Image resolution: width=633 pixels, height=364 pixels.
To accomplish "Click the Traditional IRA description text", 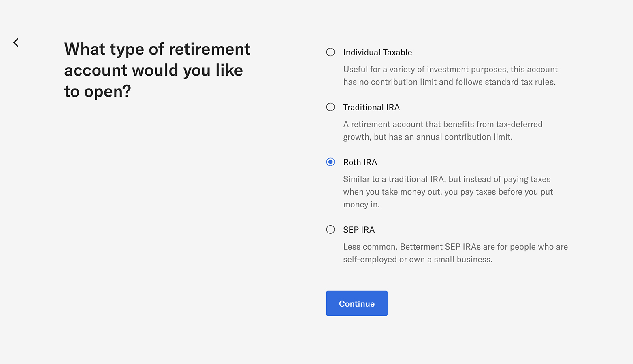I will pos(443,130).
